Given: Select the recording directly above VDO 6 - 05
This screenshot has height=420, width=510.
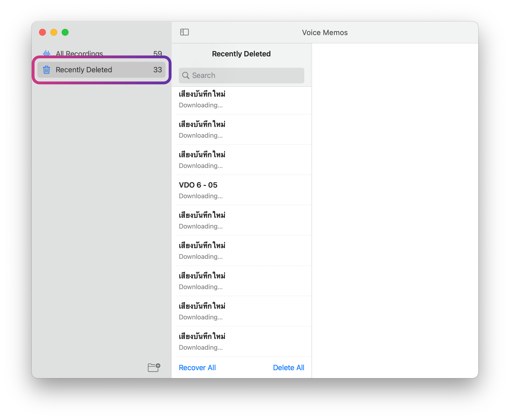Looking at the screenshot, I should coord(243,160).
